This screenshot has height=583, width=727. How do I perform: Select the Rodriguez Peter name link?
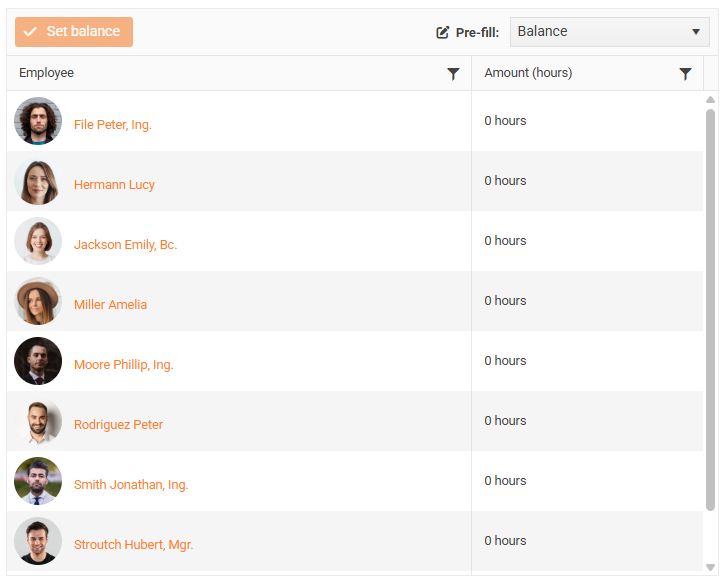[x=118, y=425]
